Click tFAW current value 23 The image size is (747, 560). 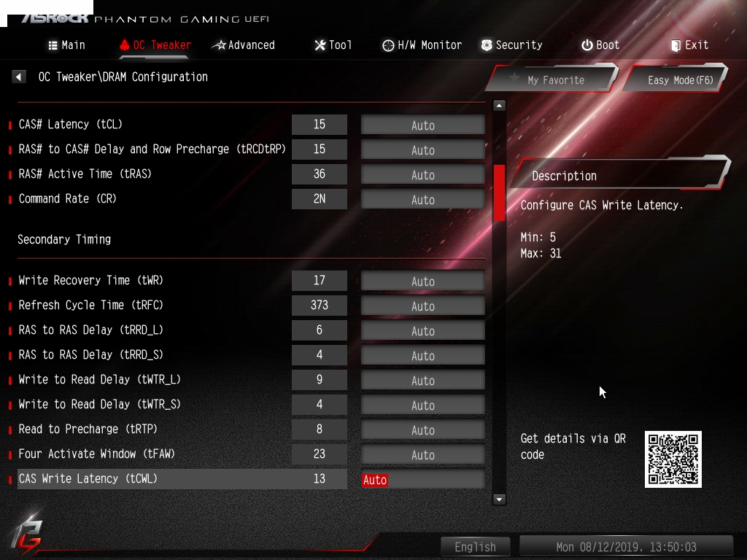coord(320,454)
